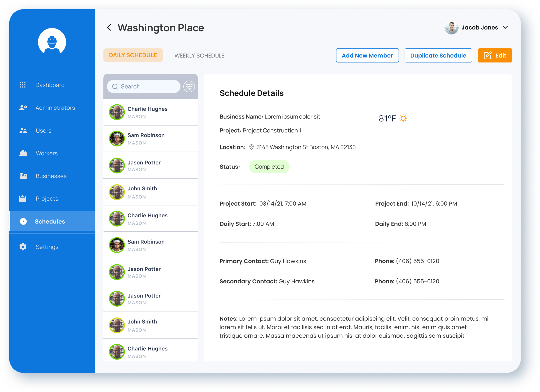Click the sunny weather icon
The image size is (540, 392).
tap(403, 118)
